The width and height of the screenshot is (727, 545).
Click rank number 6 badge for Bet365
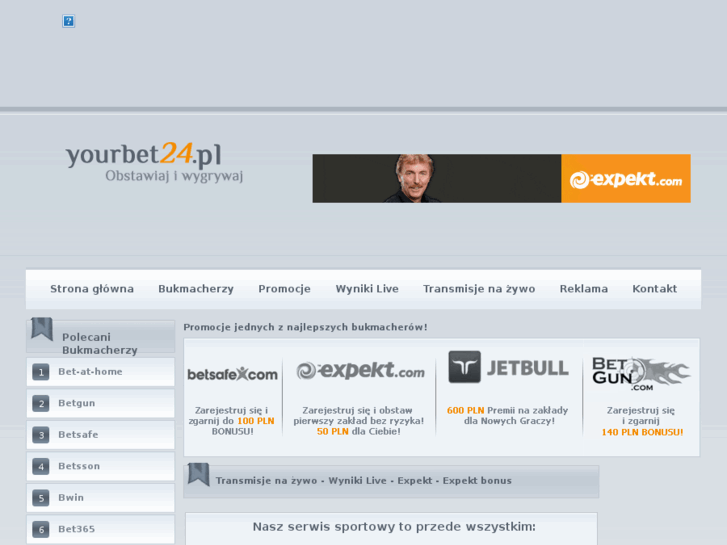pyautogui.click(x=41, y=530)
